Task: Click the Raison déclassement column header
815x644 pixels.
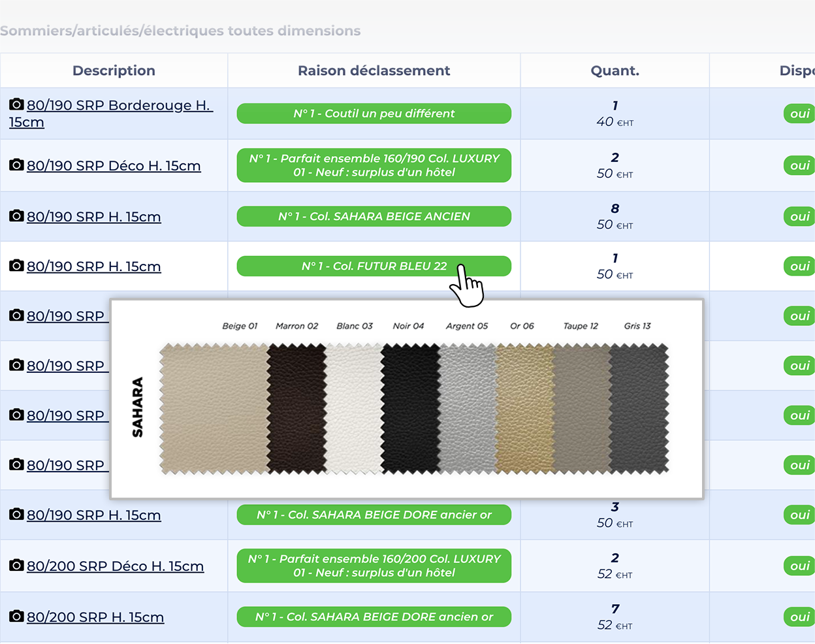Action: point(374,71)
